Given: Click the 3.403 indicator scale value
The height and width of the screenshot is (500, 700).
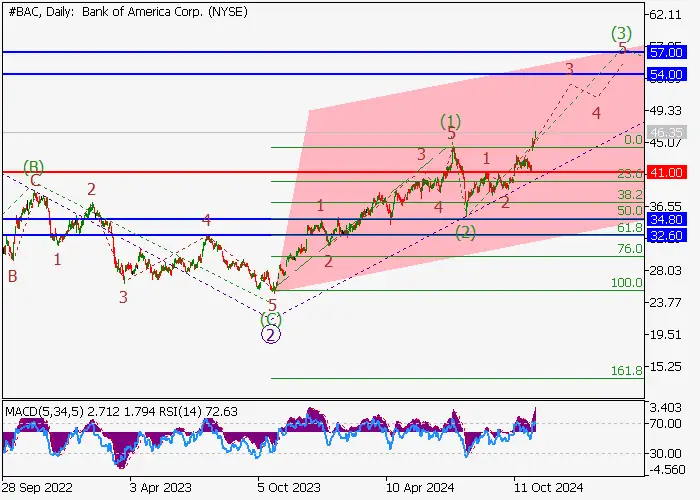Looking at the screenshot, I should (666, 408).
